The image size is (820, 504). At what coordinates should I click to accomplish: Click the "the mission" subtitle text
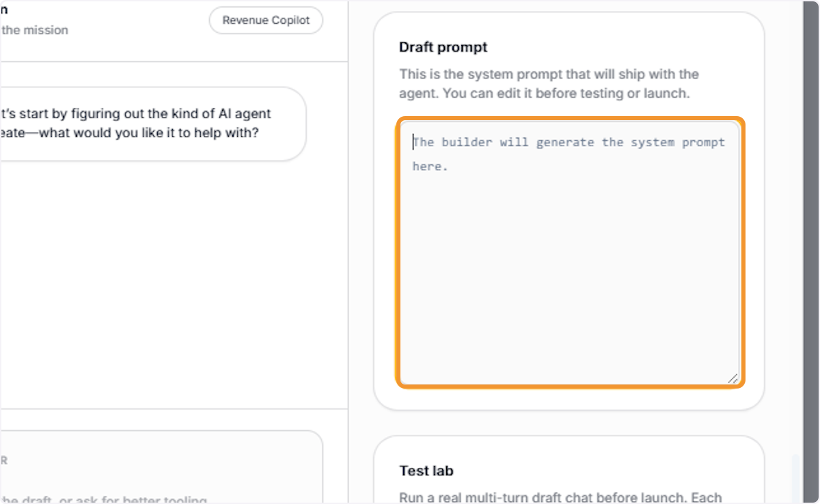click(x=35, y=30)
